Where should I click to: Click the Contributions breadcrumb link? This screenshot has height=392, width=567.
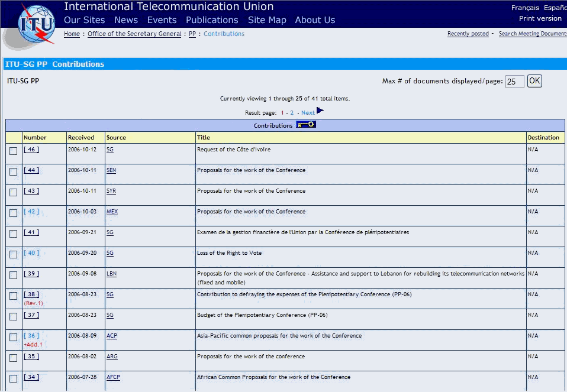224,34
